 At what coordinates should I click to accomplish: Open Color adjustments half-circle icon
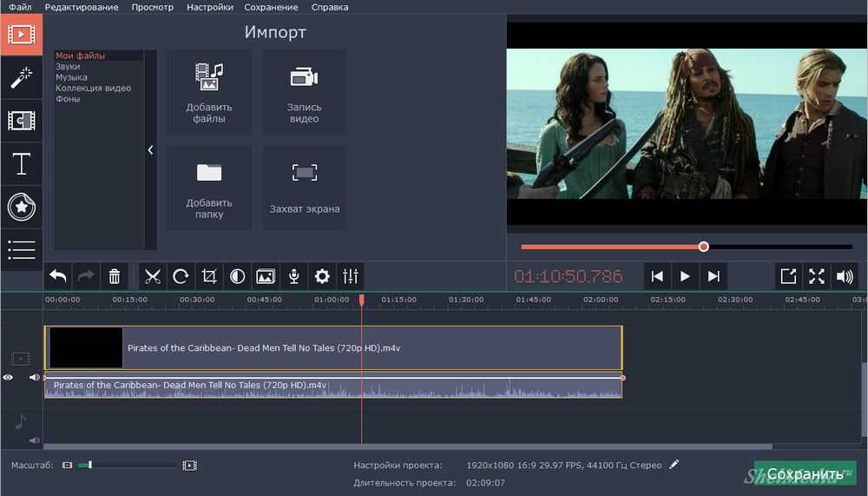coord(237,276)
